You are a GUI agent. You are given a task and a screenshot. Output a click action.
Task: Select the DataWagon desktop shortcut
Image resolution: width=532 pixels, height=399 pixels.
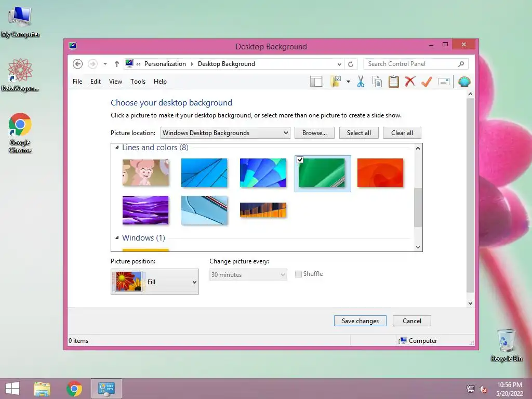pos(20,75)
